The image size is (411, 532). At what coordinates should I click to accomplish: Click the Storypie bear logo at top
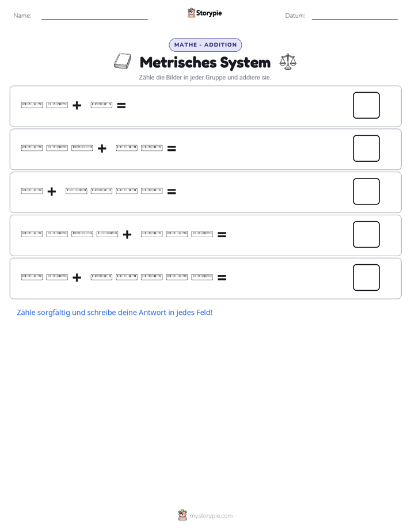191,13
